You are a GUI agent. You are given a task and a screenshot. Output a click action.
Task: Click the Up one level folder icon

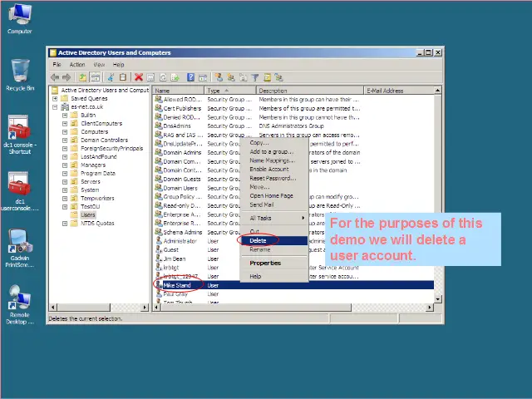pyautogui.click(x=83, y=77)
